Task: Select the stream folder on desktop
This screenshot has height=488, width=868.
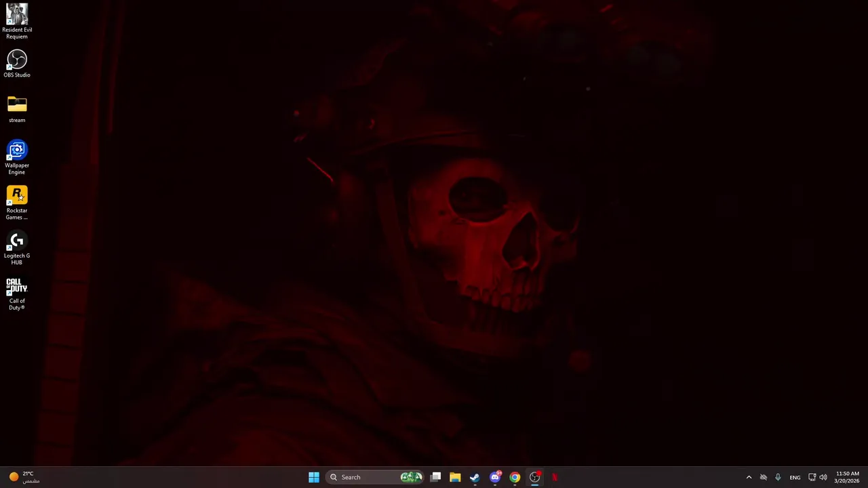Action: 17,110
